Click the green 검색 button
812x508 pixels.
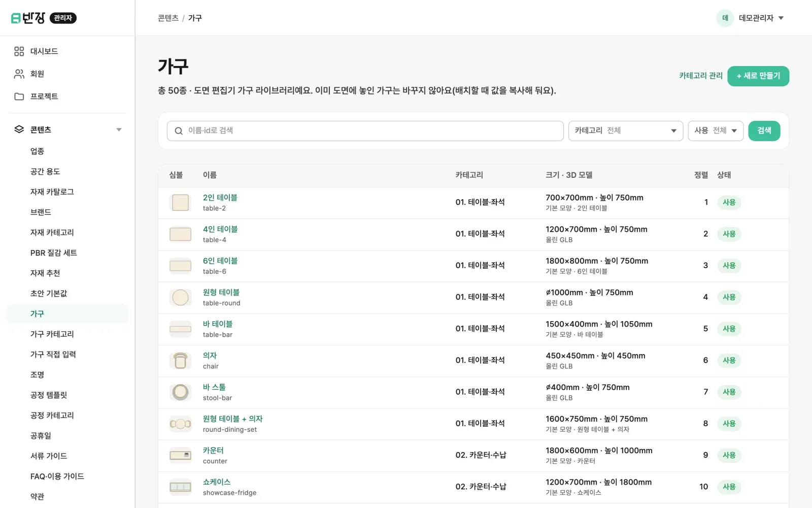764,131
